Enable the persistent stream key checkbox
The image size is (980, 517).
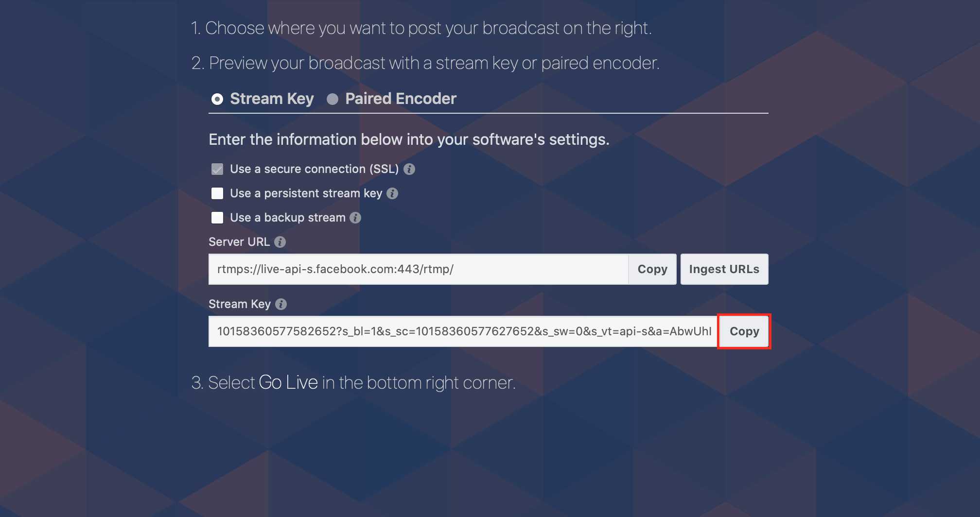(217, 193)
